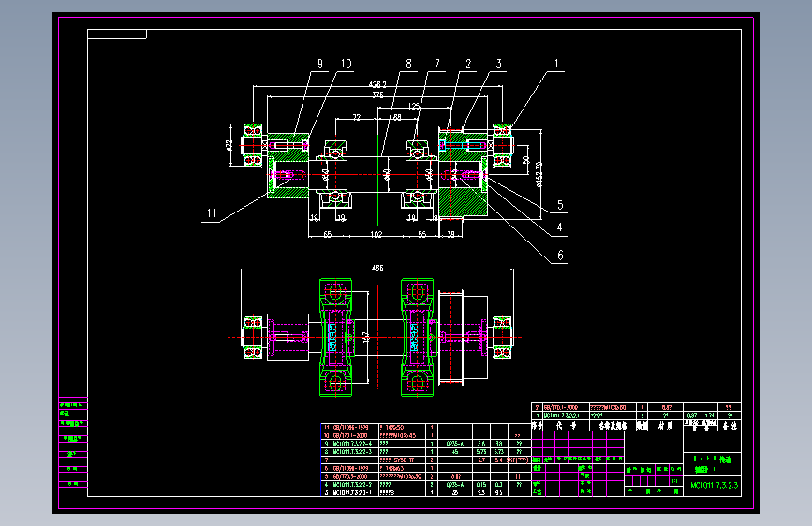Click part balloon number 6
Screen dimensions: 812x526
pos(560,256)
